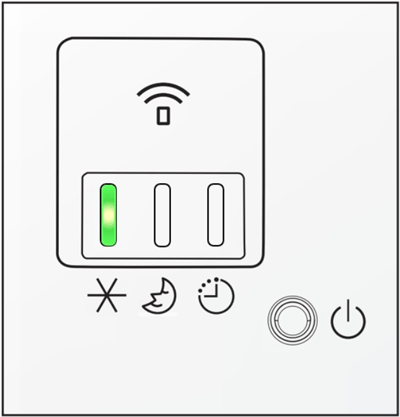Click the outermost arc of the signal icon
Screen dimensions: 400x417
tap(163, 89)
